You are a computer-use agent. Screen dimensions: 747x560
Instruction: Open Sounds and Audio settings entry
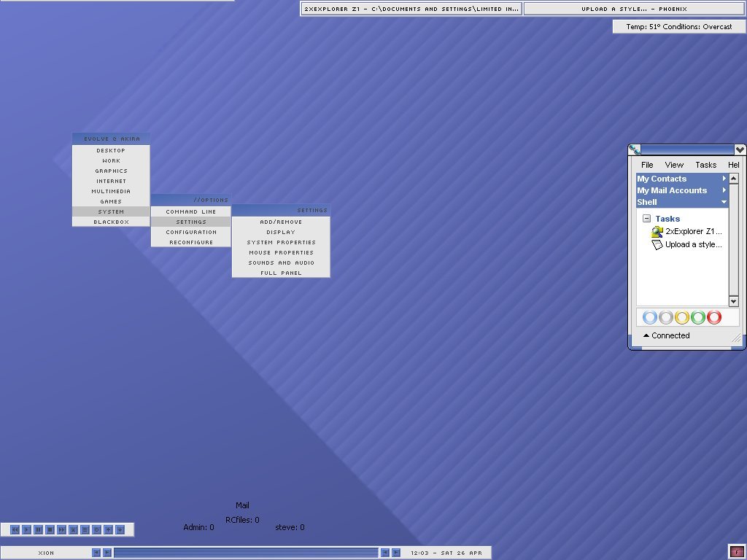point(281,262)
